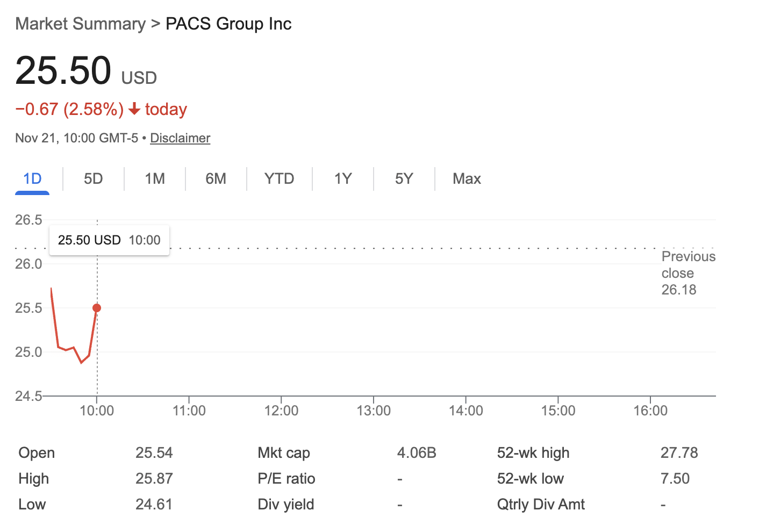This screenshot has height=532, width=759.
Task: Open the 5Y performance view
Action: pos(404,178)
